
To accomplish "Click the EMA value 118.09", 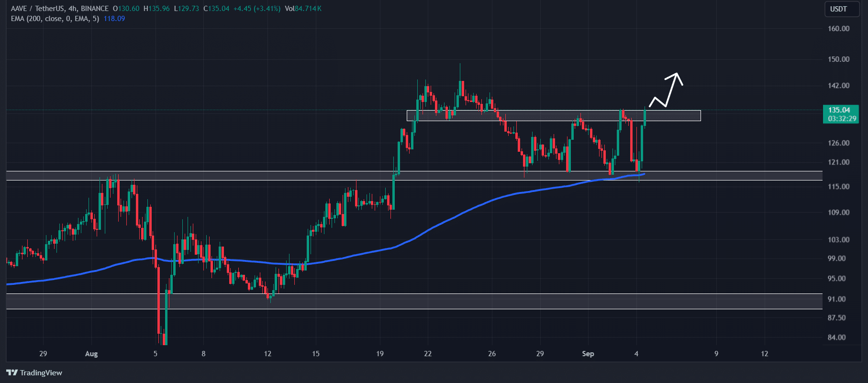I will coord(114,19).
